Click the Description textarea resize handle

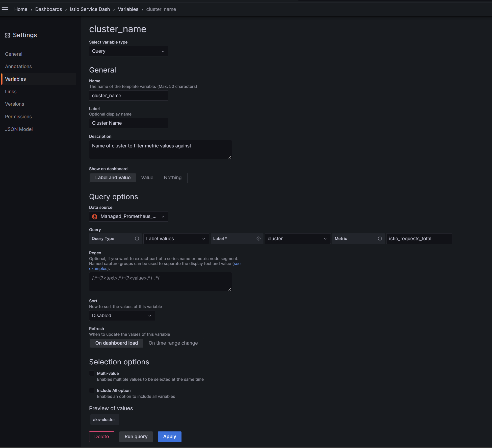click(230, 157)
